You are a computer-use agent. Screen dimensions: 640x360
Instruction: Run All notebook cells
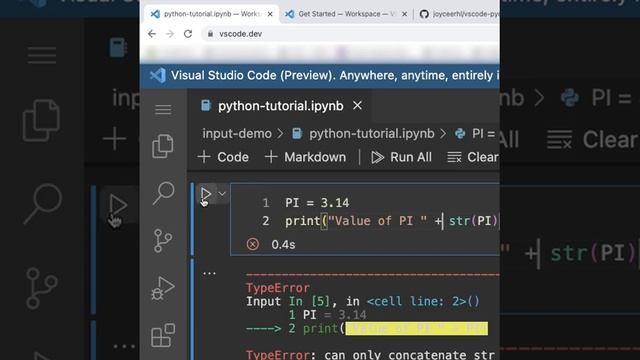pos(401,157)
